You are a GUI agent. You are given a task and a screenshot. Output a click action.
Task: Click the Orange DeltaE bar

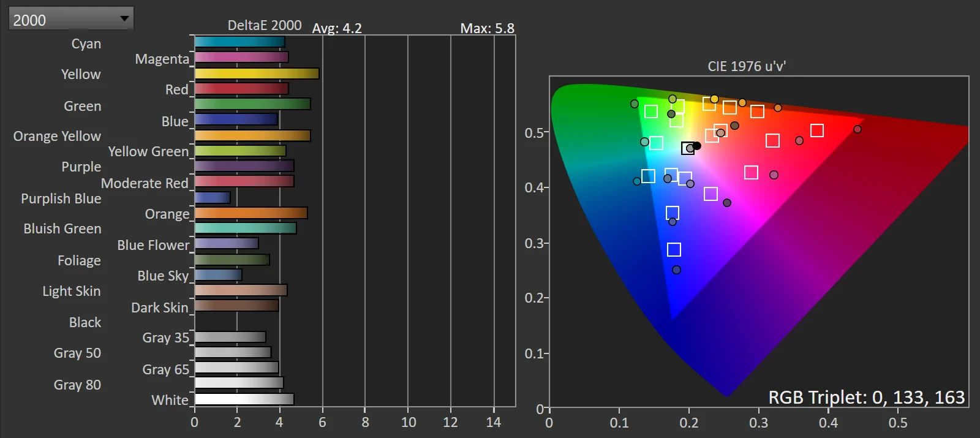click(251, 213)
